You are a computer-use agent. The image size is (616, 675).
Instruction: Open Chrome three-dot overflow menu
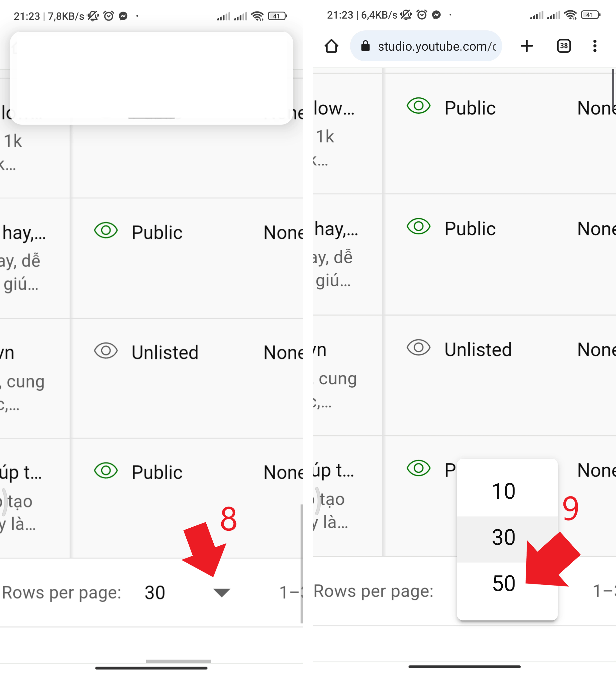(x=595, y=46)
